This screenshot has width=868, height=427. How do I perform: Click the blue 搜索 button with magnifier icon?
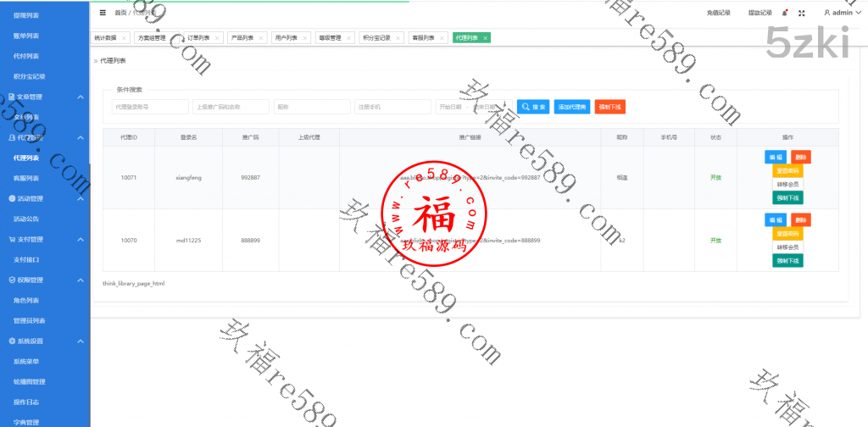533,107
